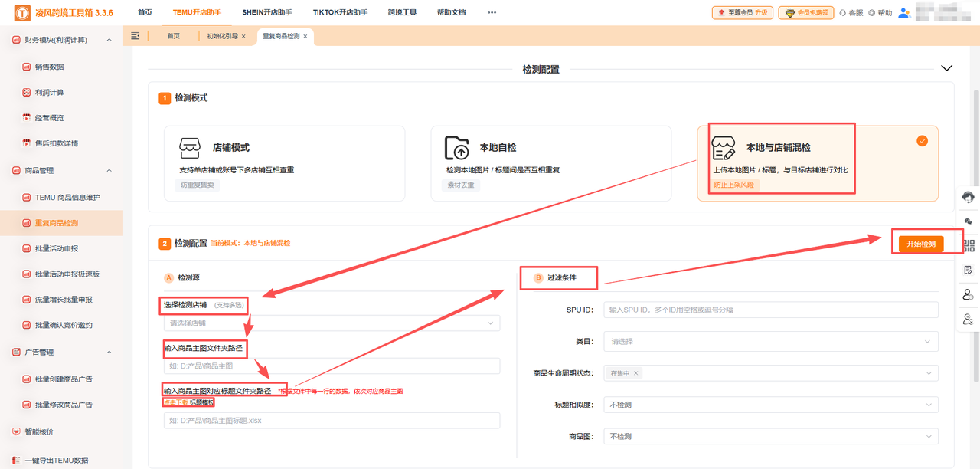Screen dimensions: 980x469
Task: Open 批量创建商品广告 in the sidebar
Action: [64, 379]
